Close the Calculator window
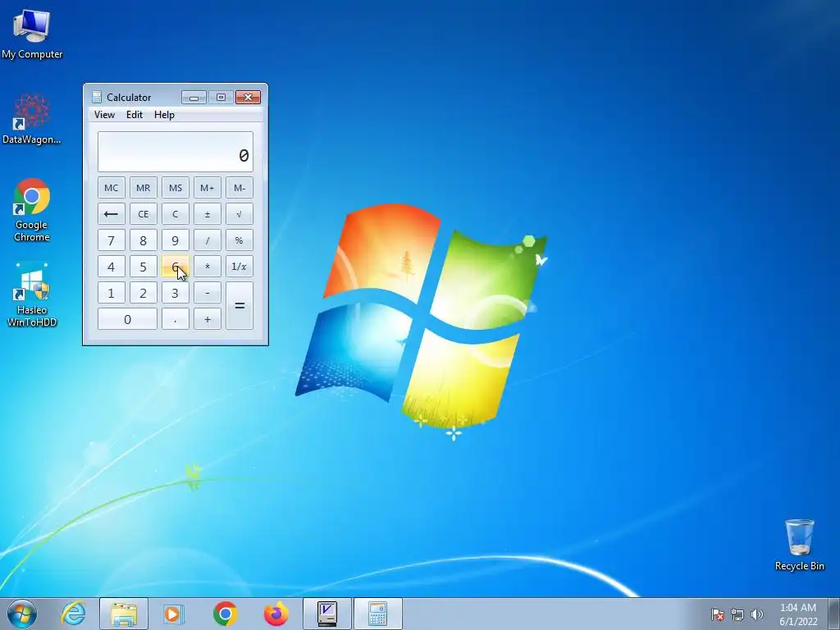The width and height of the screenshot is (840, 630). click(248, 97)
